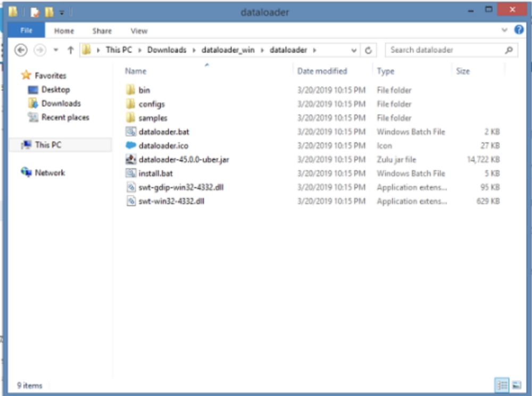Switch to the View ribbon tab
The image size is (532, 396).
(139, 31)
